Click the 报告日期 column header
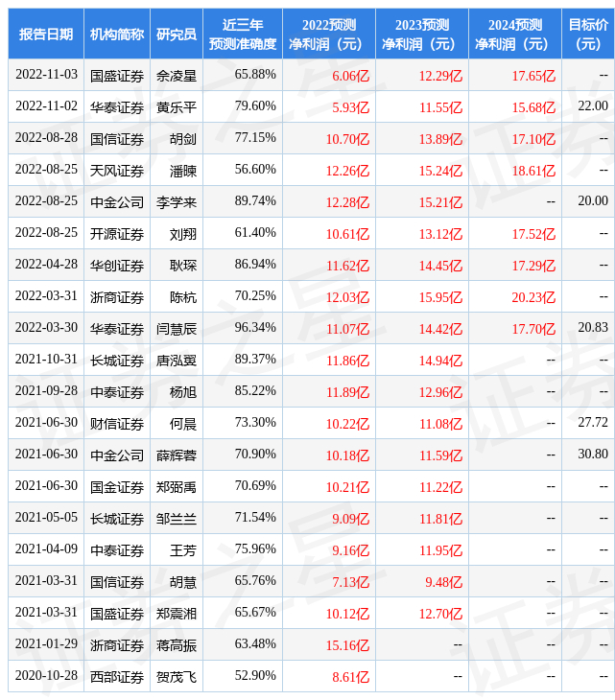 click(x=46, y=35)
